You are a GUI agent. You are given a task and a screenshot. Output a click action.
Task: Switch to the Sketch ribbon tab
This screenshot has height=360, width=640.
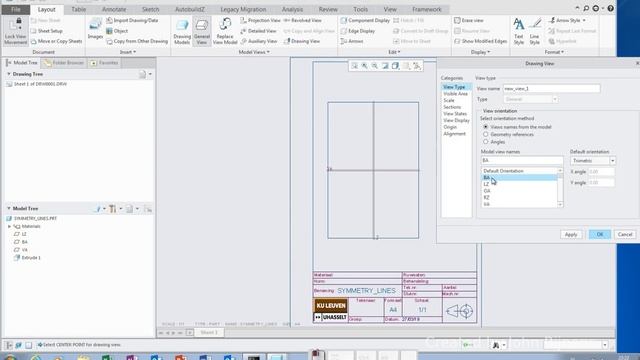click(150, 9)
